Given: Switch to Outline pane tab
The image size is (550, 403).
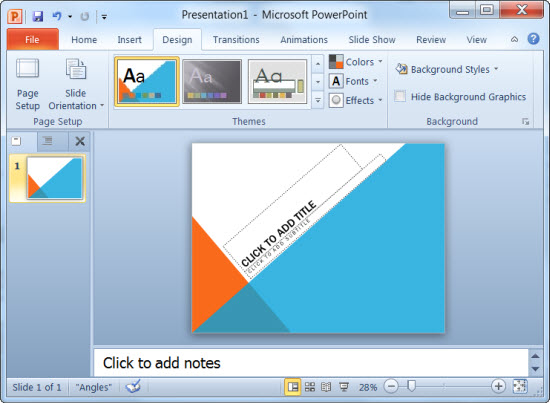Looking at the screenshot, I should click(47, 141).
